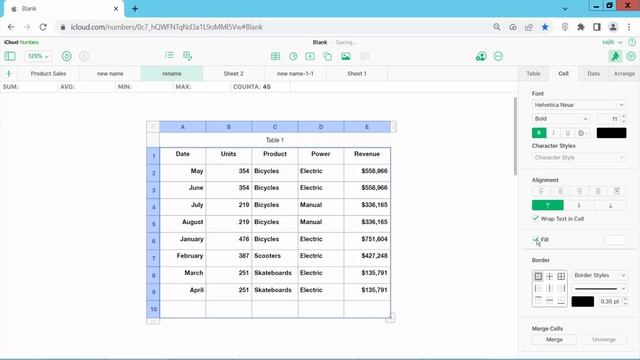Align text to the right
Image resolution: width=640 pixels, height=360 pixels.
(579, 191)
